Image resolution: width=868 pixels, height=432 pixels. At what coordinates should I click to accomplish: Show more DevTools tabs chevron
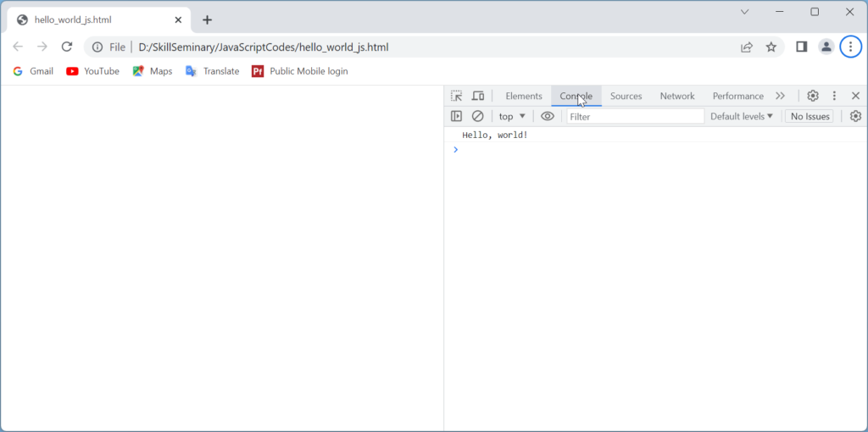coord(780,96)
